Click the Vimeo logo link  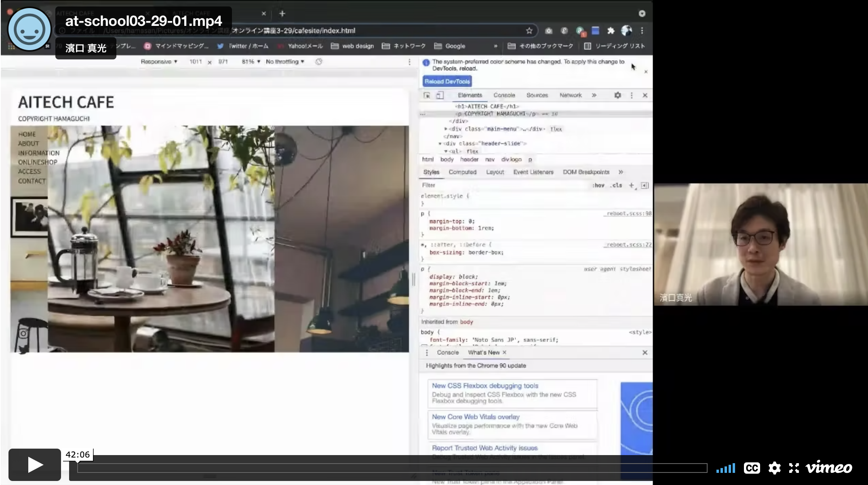pyautogui.click(x=829, y=467)
